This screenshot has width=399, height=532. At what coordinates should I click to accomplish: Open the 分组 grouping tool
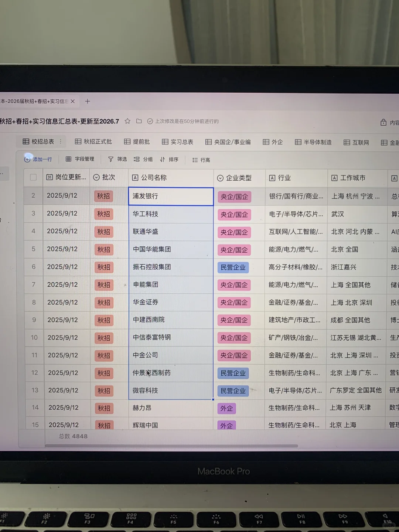143,159
